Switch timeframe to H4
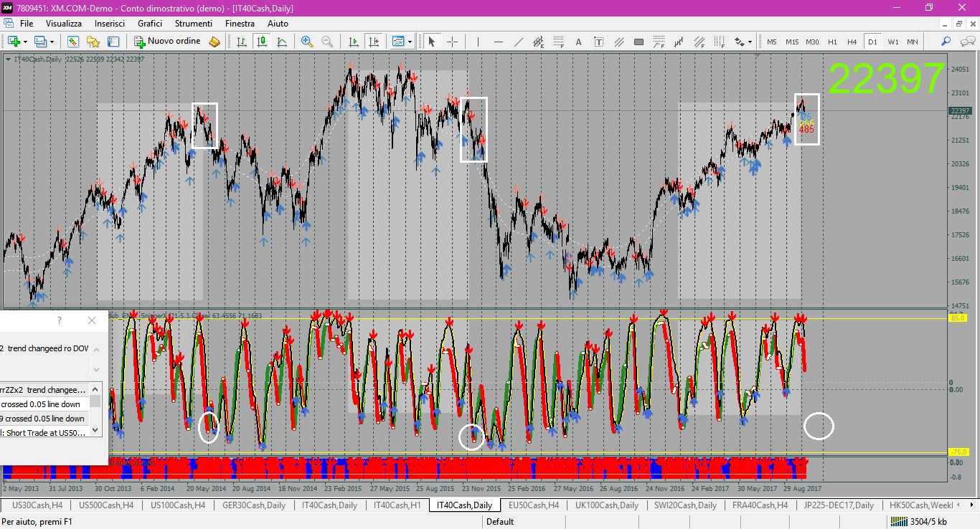Image resolution: width=980 pixels, height=529 pixels. pos(852,42)
